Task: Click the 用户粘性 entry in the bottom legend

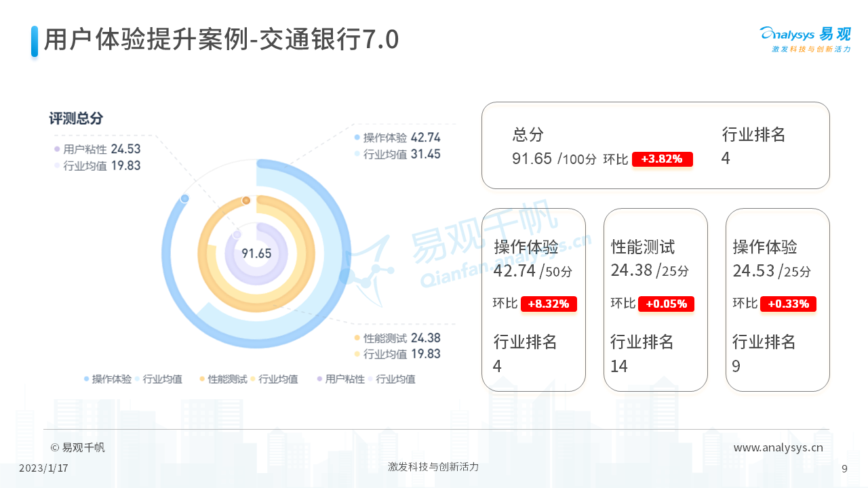Action: (340, 379)
